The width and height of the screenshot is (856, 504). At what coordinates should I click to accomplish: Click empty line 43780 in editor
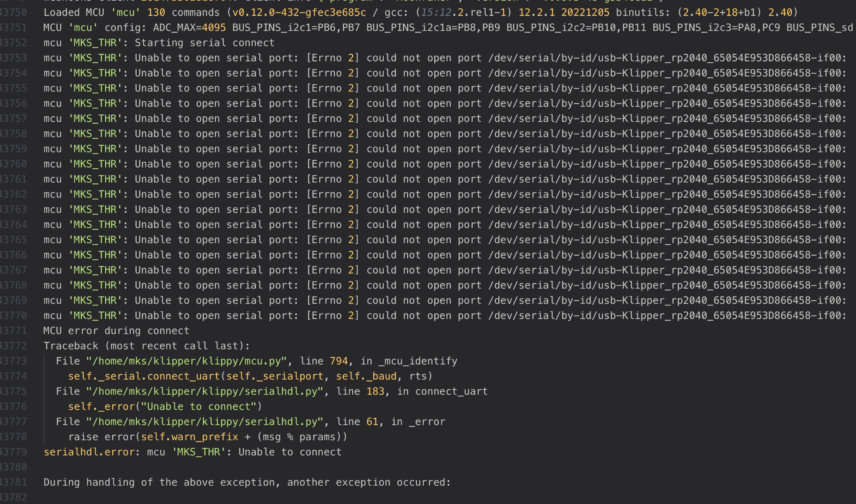pyautogui.click(x=167, y=467)
